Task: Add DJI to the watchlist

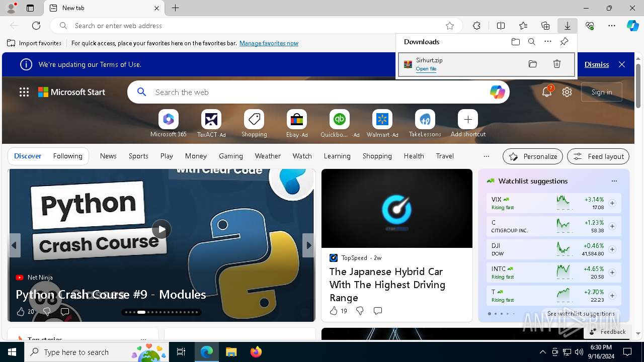Action: click(x=612, y=249)
